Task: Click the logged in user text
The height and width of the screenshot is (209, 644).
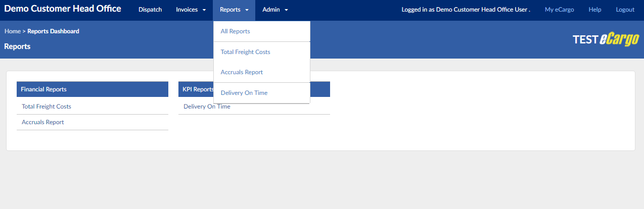Action: (x=466, y=10)
